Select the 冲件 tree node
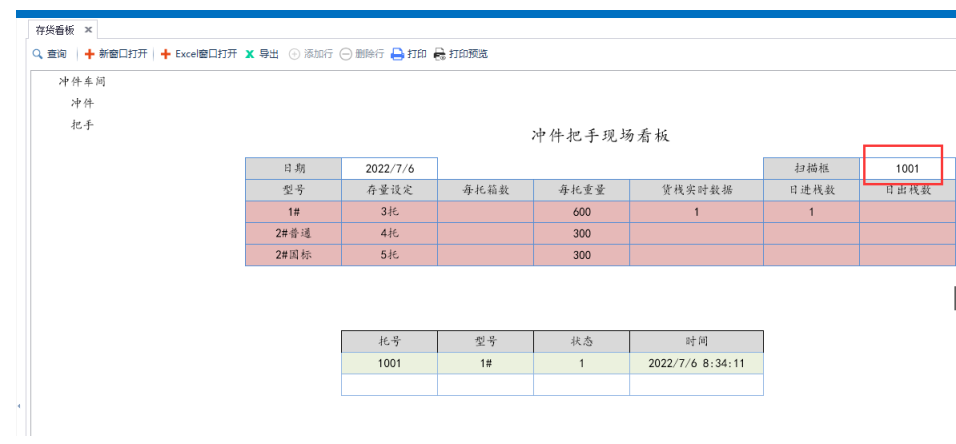956x444 pixels. click(82, 103)
